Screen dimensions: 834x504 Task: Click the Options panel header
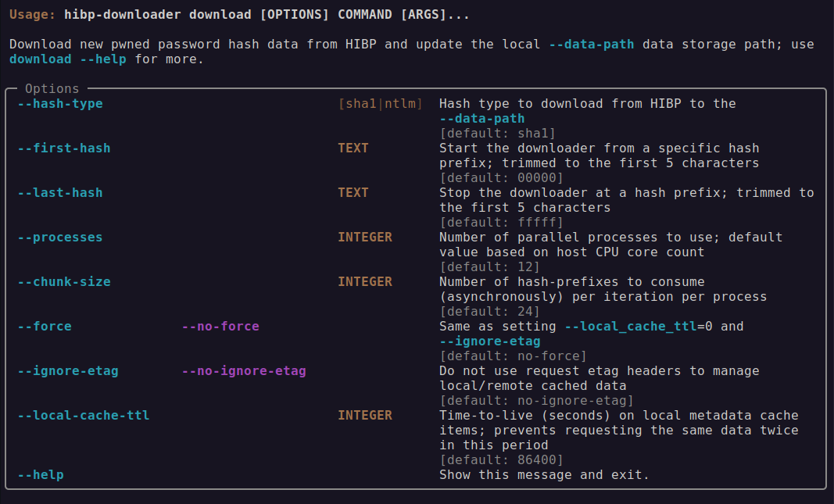coord(52,89)
